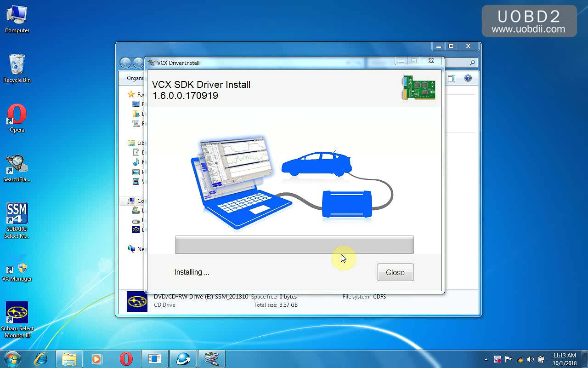This screenshot has height=368, width=588.
Task: Open SearchFlash desktop shortcut
Action: coord(17,168)
